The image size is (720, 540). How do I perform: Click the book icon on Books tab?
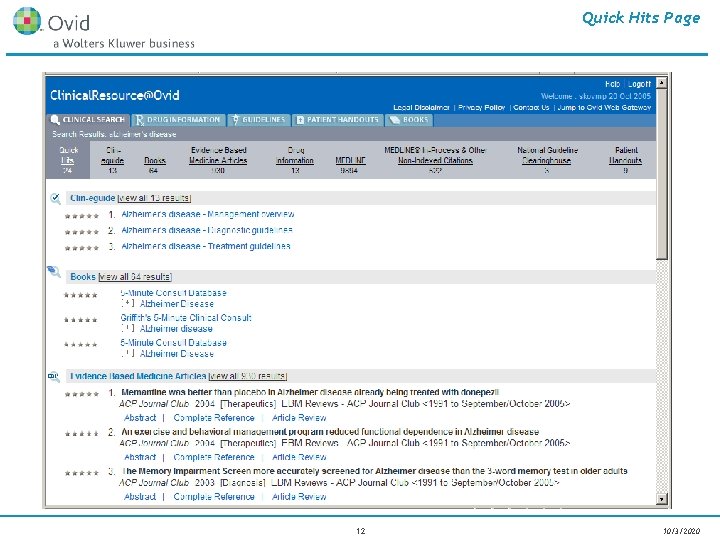(x=395, y=120)
